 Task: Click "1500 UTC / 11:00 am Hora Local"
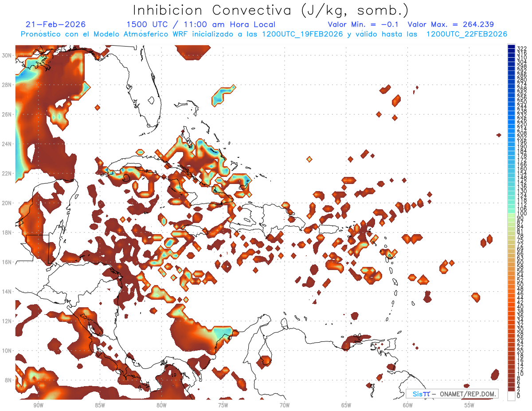201,24
